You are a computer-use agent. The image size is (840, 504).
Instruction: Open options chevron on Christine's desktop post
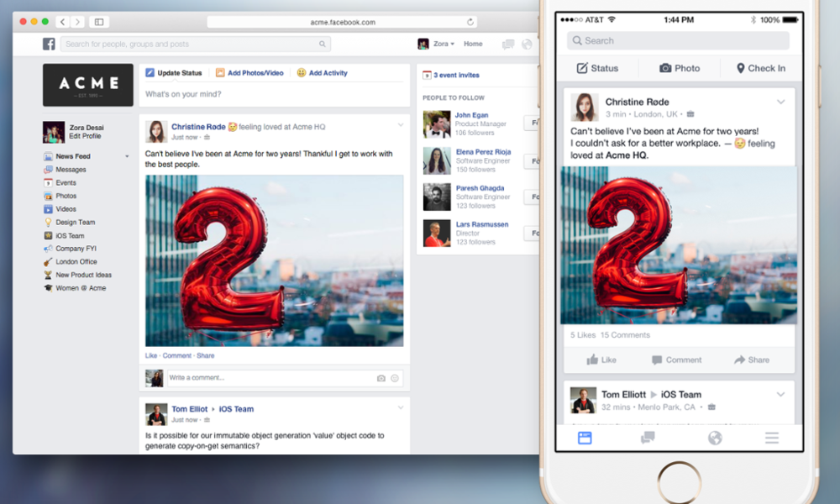pos(401,125)
